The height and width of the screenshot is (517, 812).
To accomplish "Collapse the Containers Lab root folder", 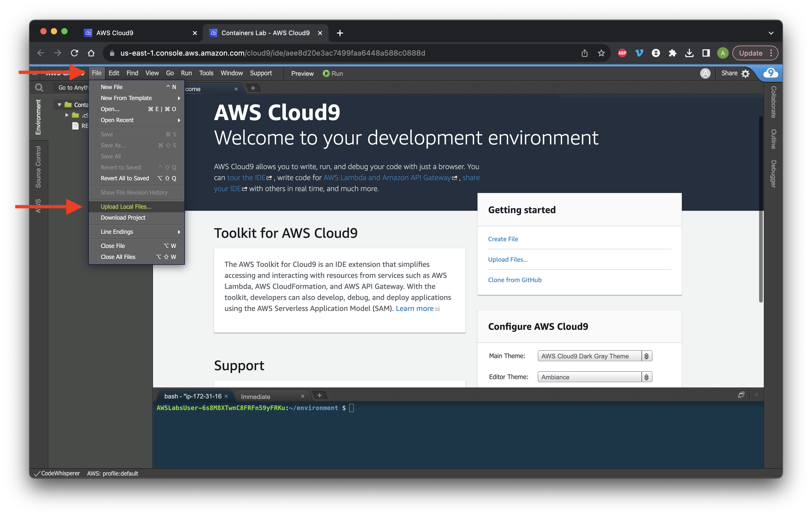I will click(60, 105).
